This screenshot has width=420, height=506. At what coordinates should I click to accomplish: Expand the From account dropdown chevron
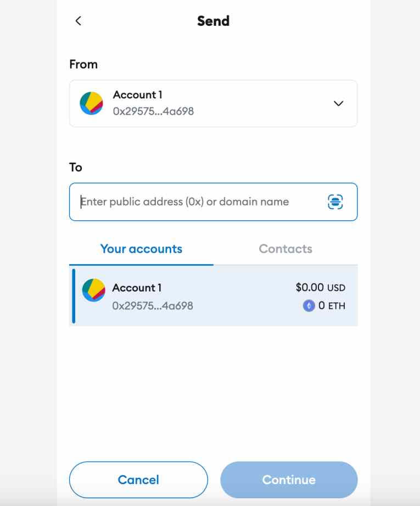point(338,104)
